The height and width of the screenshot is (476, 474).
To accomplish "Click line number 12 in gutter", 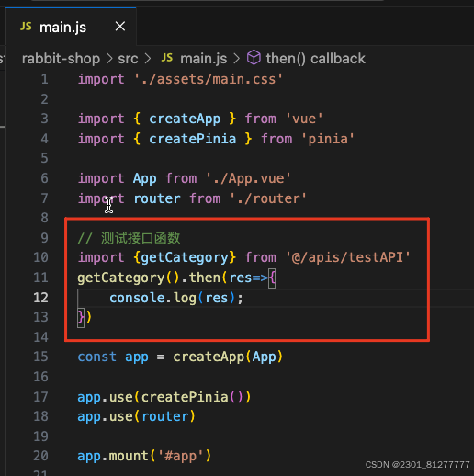I will [x=40, y=298].
